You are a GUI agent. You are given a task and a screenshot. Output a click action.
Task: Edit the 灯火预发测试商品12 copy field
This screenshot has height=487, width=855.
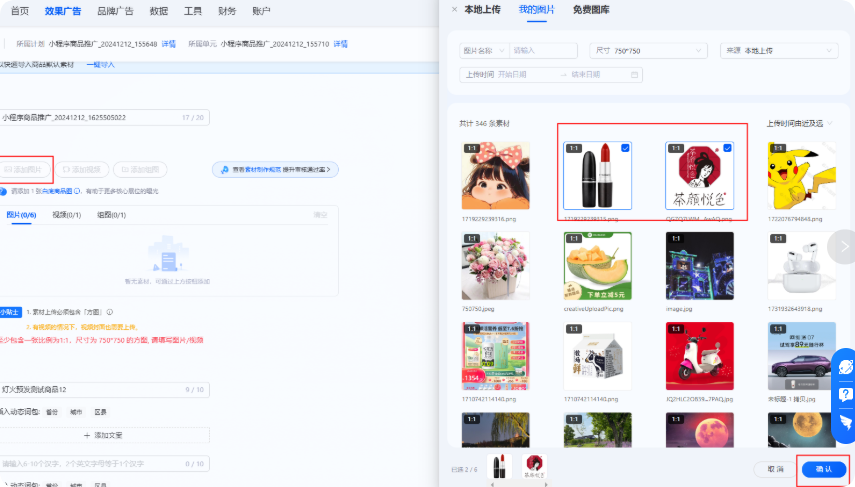click(104, 389)
